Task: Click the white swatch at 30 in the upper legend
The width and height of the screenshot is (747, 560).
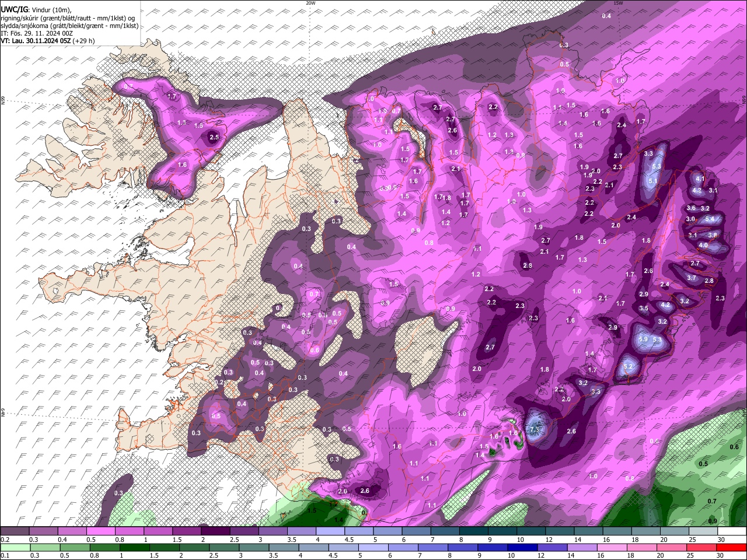Action: 732,531
